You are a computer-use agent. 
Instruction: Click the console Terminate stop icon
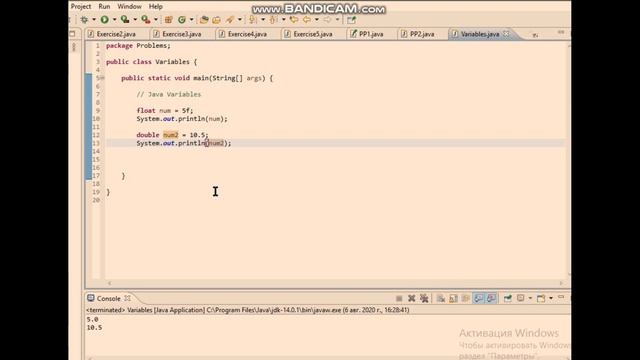(x=399, y=298)
